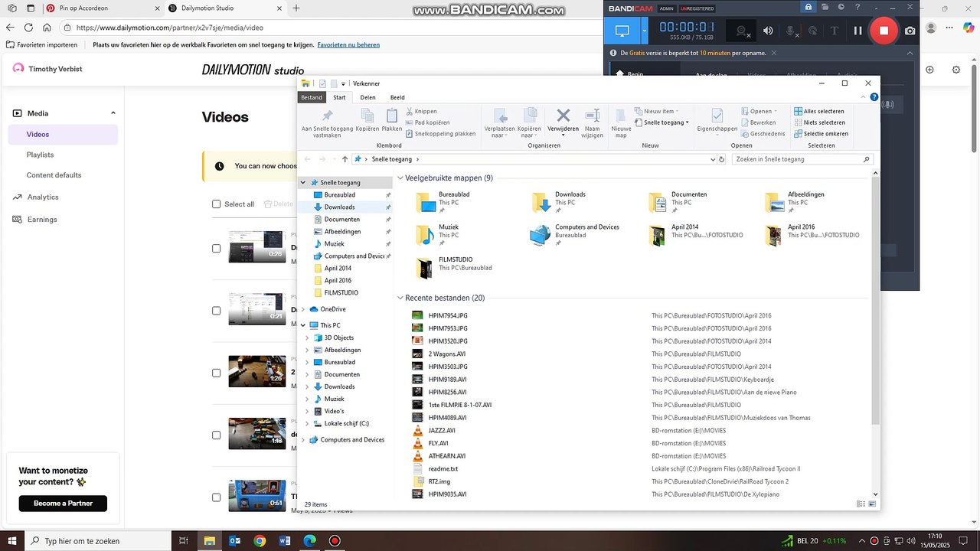Tick the checkbox beside the third video

click(x=216, y=373)
